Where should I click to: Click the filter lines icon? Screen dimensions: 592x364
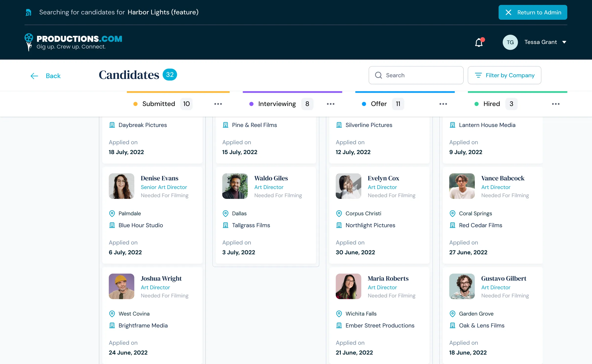(x=478, y=75)
